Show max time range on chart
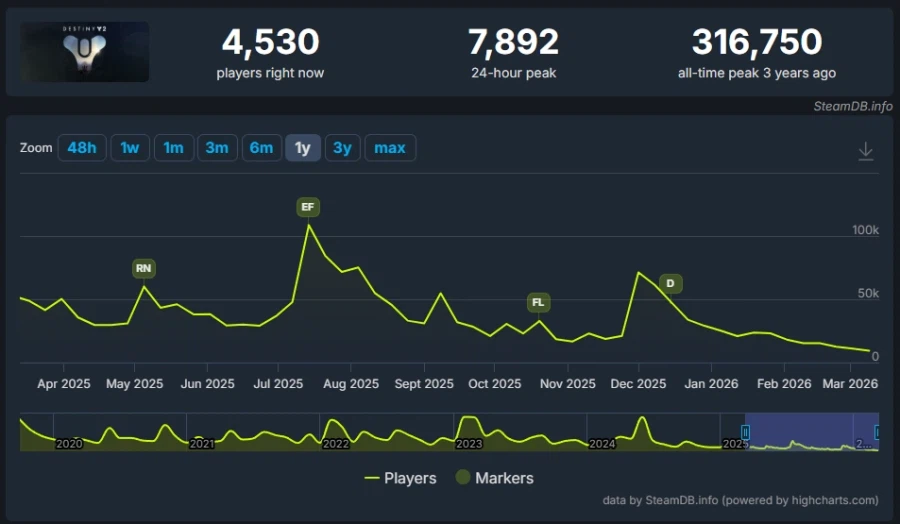 [390, 148]
